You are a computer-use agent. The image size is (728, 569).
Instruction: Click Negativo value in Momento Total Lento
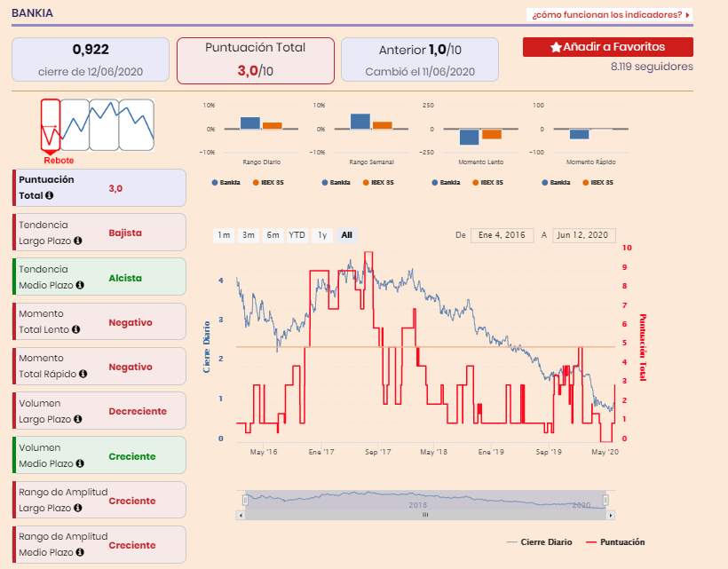(131, 322)
